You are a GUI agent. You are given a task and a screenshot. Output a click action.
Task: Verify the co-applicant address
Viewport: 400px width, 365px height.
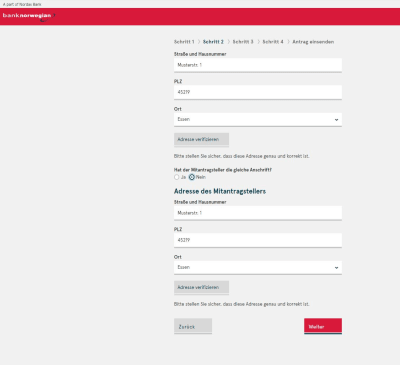pos(201,288)
